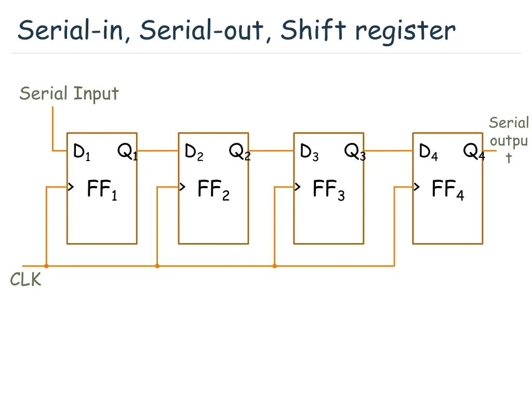Click the clock input triangle on FF1

(x=70, y=187)
